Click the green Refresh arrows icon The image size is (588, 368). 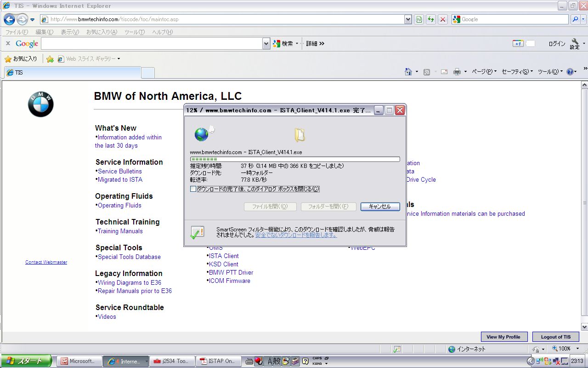pyautogui.click(x=430, y=19)
